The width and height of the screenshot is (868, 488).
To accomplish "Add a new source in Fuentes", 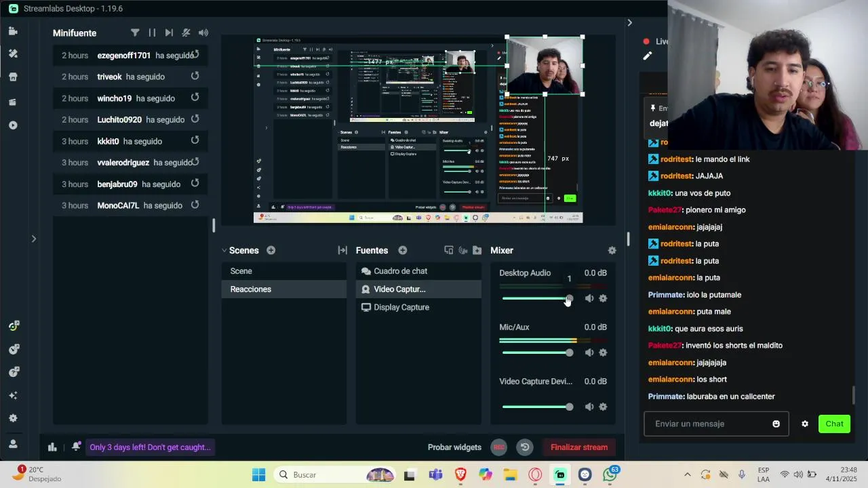I will coord(402,250).
